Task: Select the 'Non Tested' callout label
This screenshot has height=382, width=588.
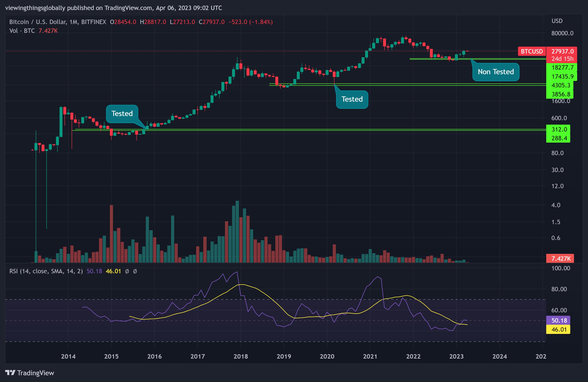Action: tap(496, 72)
